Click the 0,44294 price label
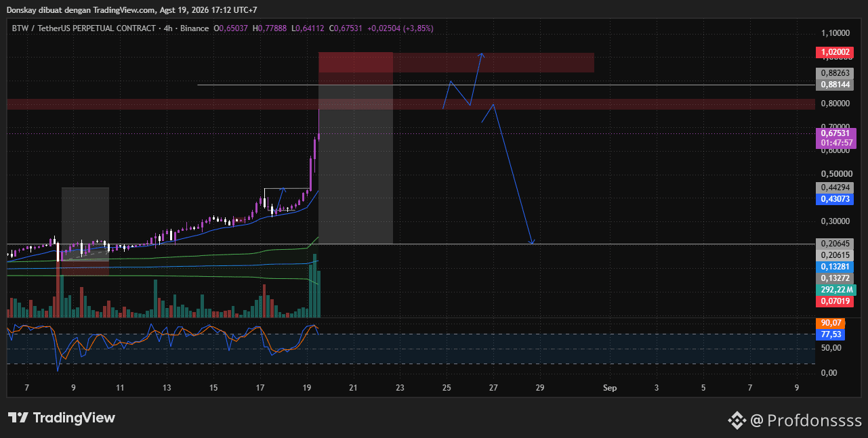Screen dimensions: 868x438 pos(835,188)
